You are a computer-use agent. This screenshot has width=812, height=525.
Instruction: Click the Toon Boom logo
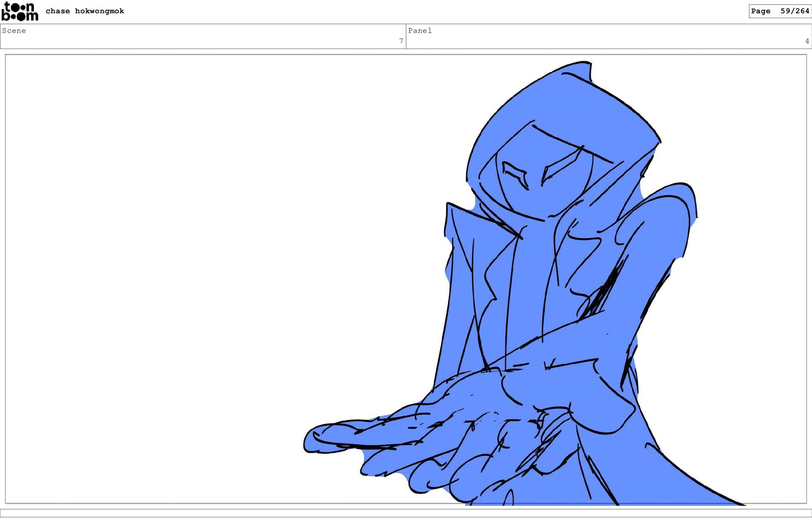[x=19, y=11]
